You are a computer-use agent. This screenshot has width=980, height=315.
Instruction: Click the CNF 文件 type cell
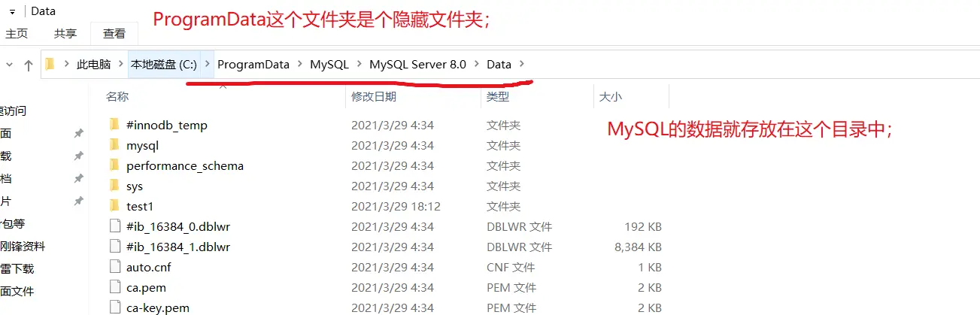point(511,267)
